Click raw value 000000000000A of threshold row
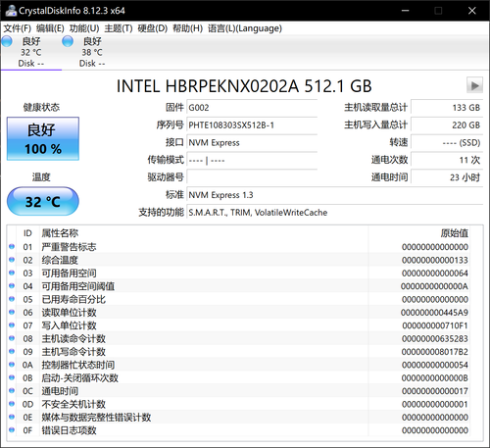 (434, 286)
